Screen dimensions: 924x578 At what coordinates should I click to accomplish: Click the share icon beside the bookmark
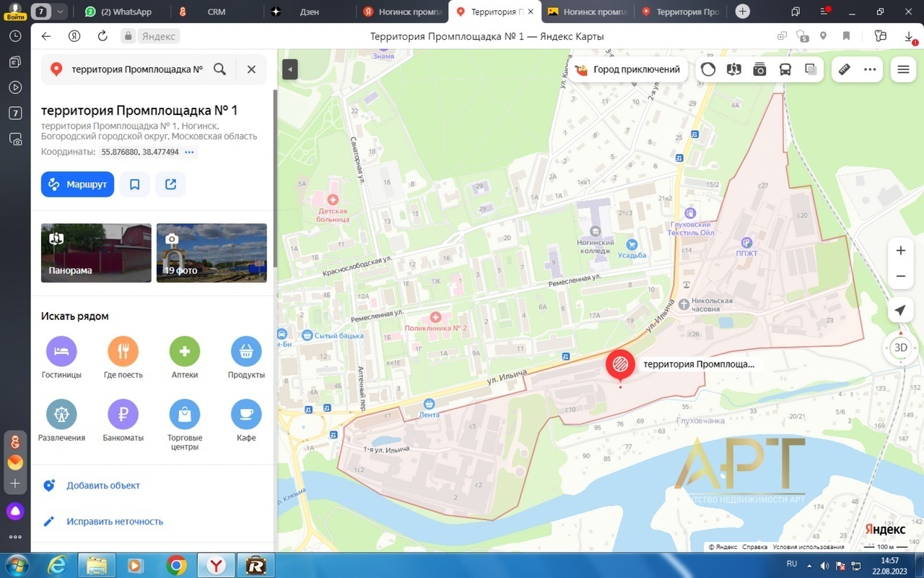pyautogui.click(x=170, y=184)
